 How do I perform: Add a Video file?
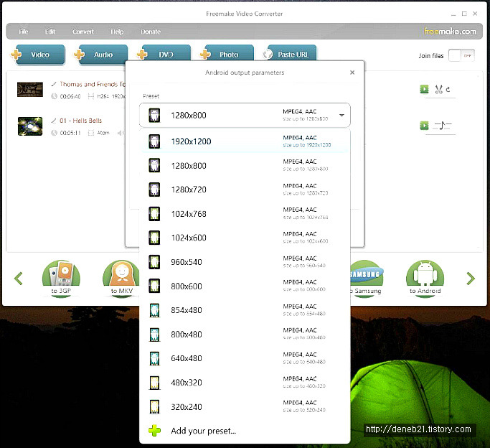coord(38,55)
